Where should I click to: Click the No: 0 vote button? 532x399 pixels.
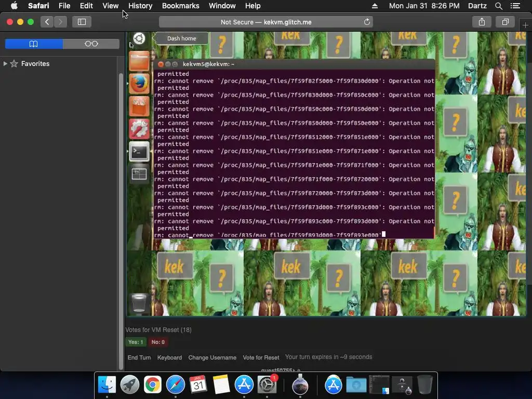click(x=158, y=342)
